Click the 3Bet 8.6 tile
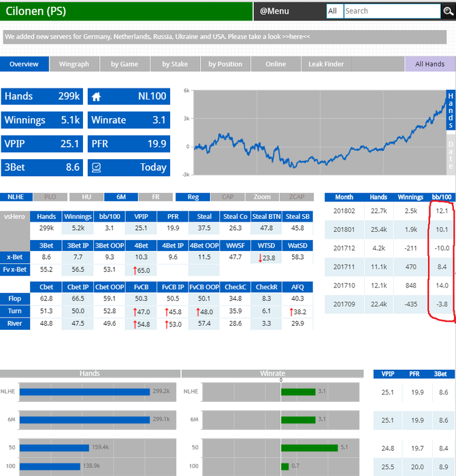This screenshot has width=456, height=476. [42, 167]
